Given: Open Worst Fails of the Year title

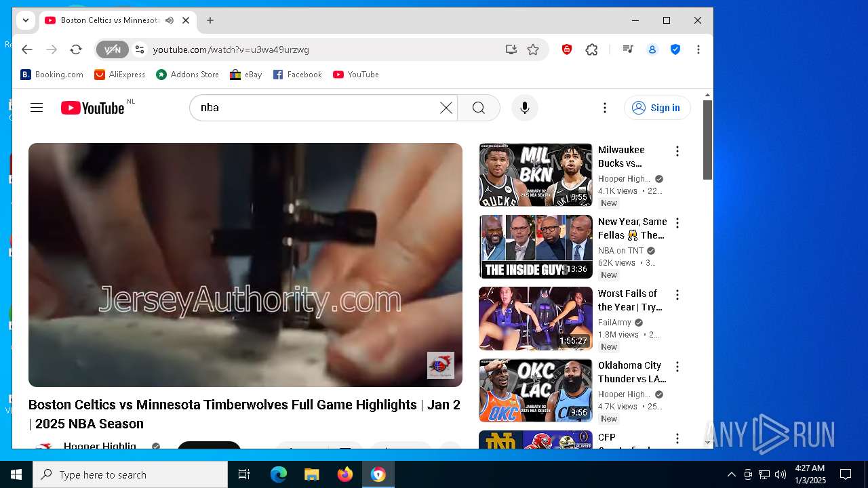Looking at the screenshot, I should [630, 300].
